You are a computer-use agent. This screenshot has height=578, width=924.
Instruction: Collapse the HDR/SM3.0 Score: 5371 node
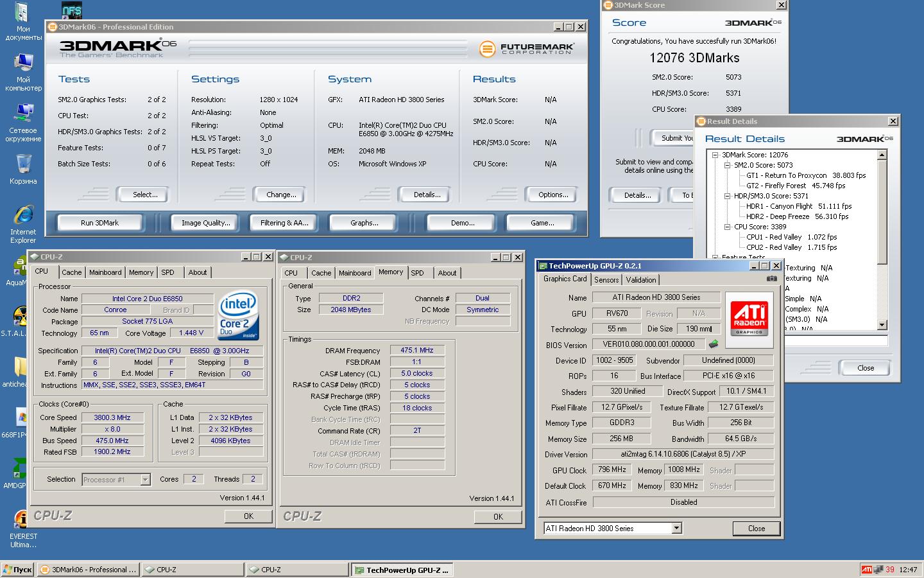coord(728,196)
